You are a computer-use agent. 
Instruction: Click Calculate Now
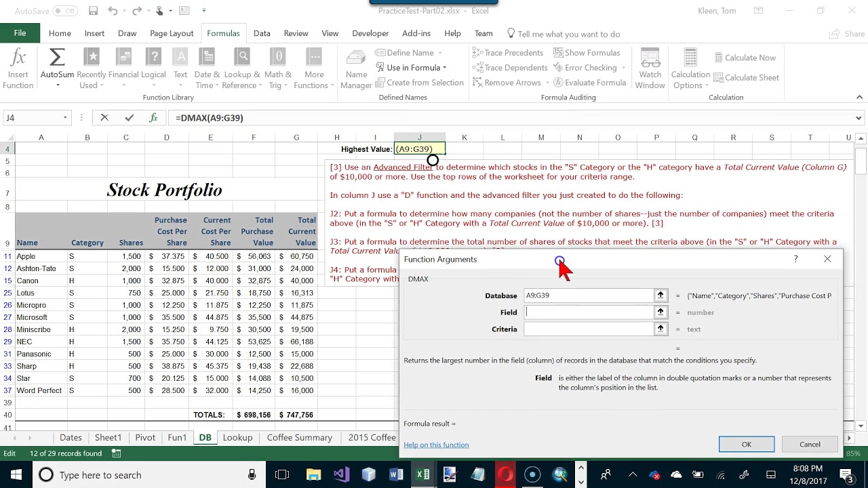coord(743,58)
